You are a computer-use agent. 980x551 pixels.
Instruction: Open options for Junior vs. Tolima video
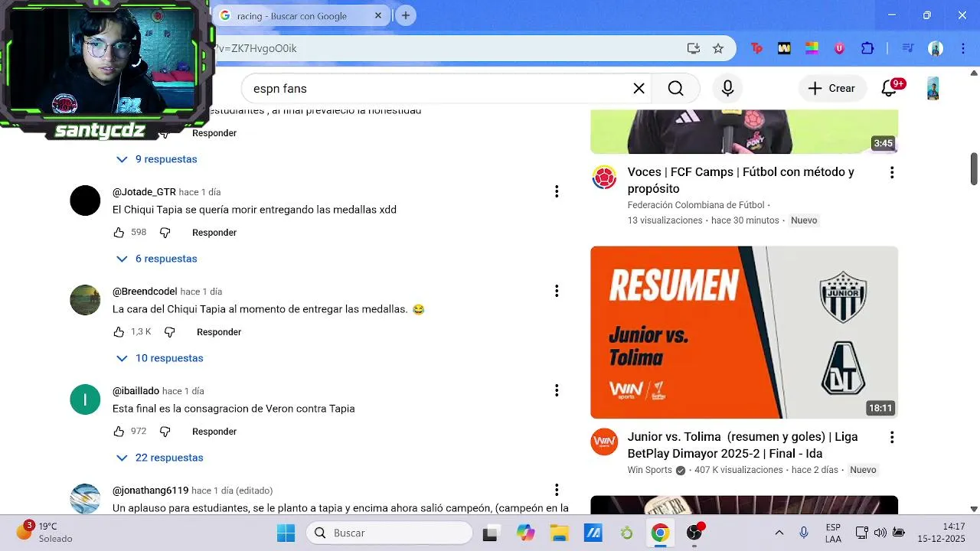[x=891, y=438]
